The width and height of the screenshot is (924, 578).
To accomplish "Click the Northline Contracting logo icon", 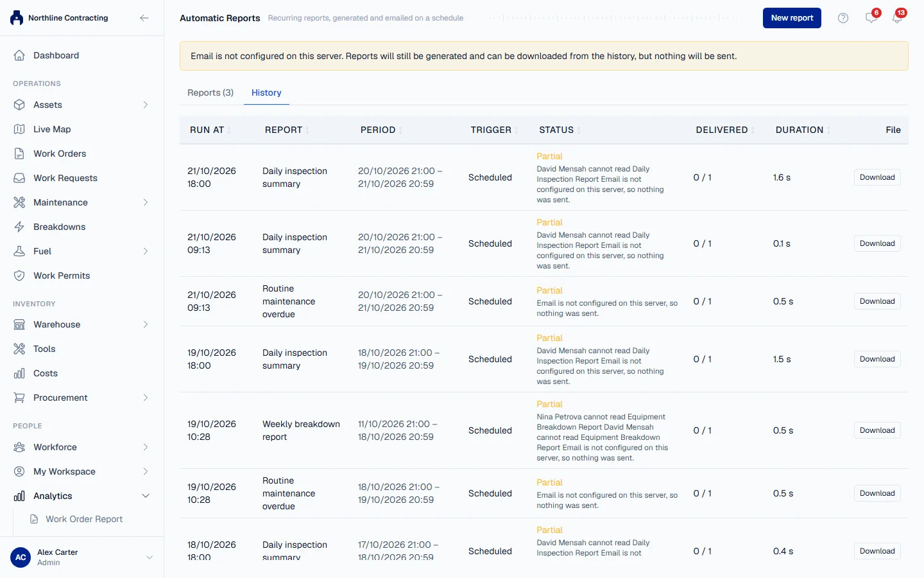I will point(17,18).
